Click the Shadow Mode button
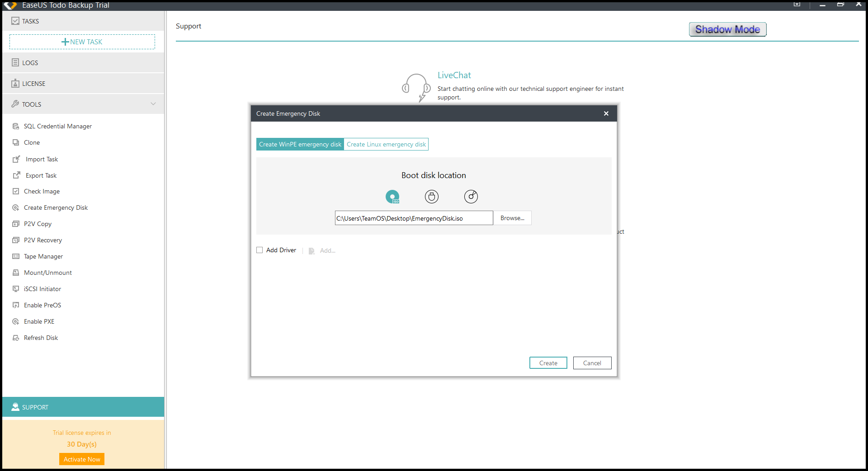Screen dimensions: 868x471 (x=727, y=29)
